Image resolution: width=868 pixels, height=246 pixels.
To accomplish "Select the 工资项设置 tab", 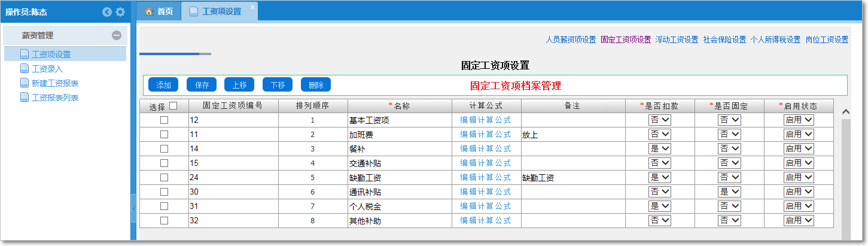I will tap(220, 11).
